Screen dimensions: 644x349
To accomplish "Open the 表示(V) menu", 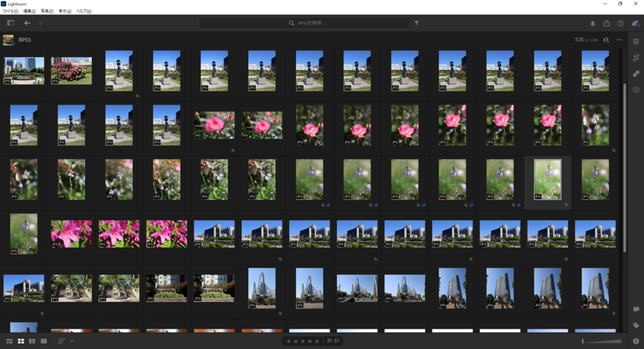I will [x=65, y=11].
